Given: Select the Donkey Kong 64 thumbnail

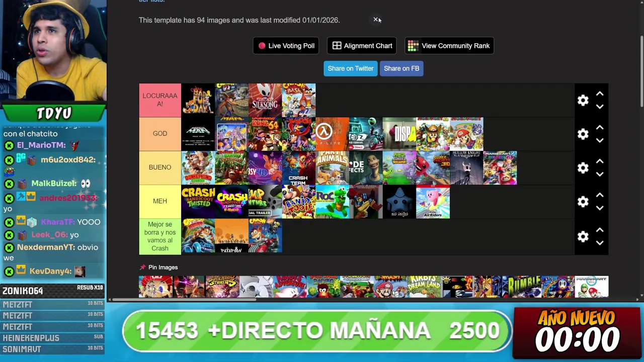Looking at the screenshot, I should pos(265,134).
